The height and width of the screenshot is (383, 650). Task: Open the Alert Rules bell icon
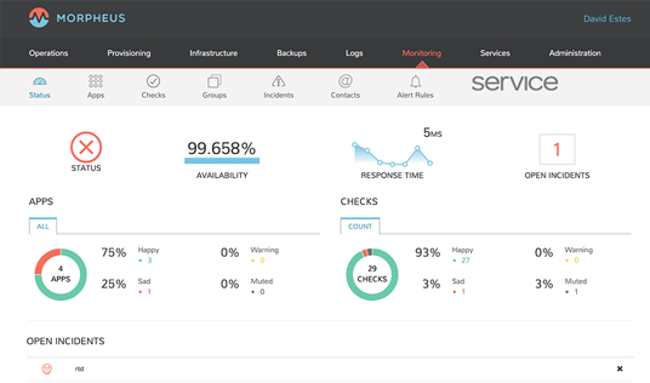pyautogui.click(x=415, y=81)
